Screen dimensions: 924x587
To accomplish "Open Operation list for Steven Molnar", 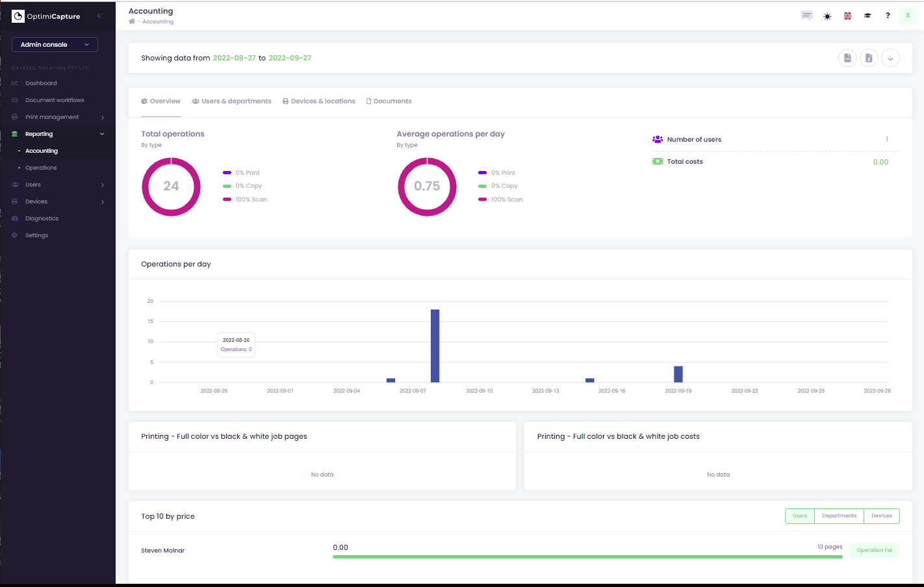I will pyautogui.click(x=874, y=550).
